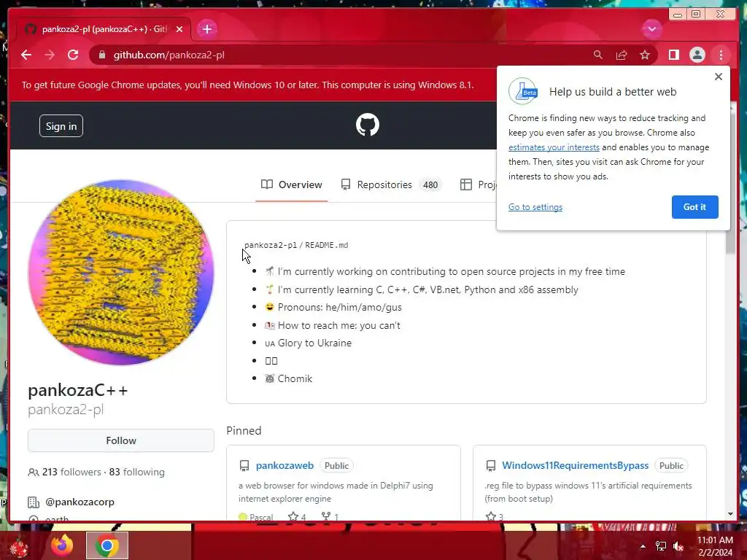Image resolution: width=747 pixels, height=560 pixels.
Task: Click the muted volume tray icon
Action: tap(678, 546)
